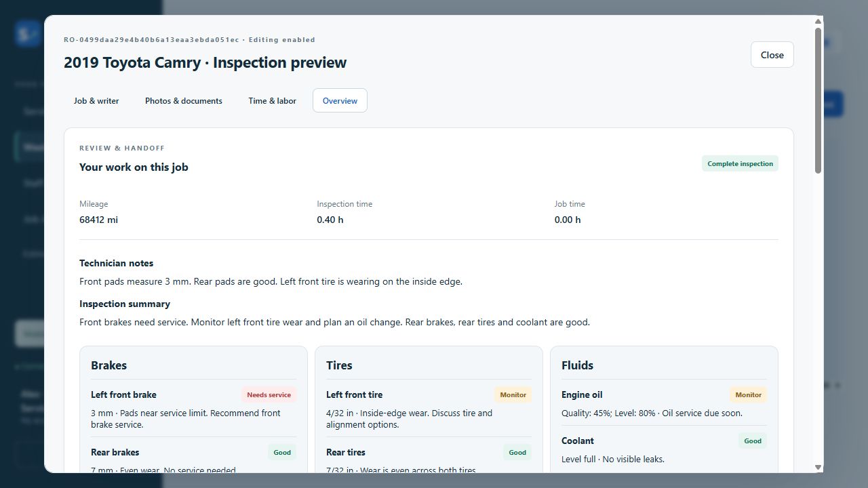The width and height of the screenshot is (868, 488).
Task: Click the 'Needs service' badge on Left front brake
Action: 269,395
